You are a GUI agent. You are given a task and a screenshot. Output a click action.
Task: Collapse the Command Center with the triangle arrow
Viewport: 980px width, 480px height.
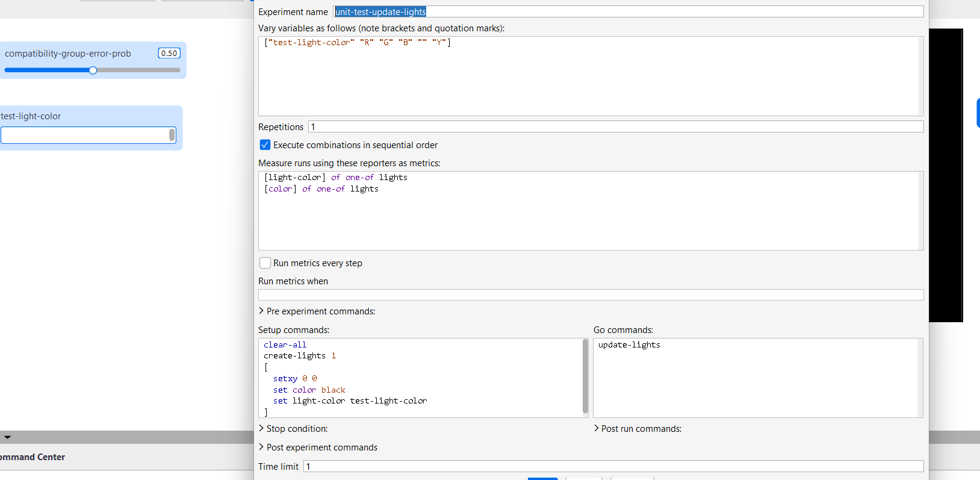coord(7,437)
